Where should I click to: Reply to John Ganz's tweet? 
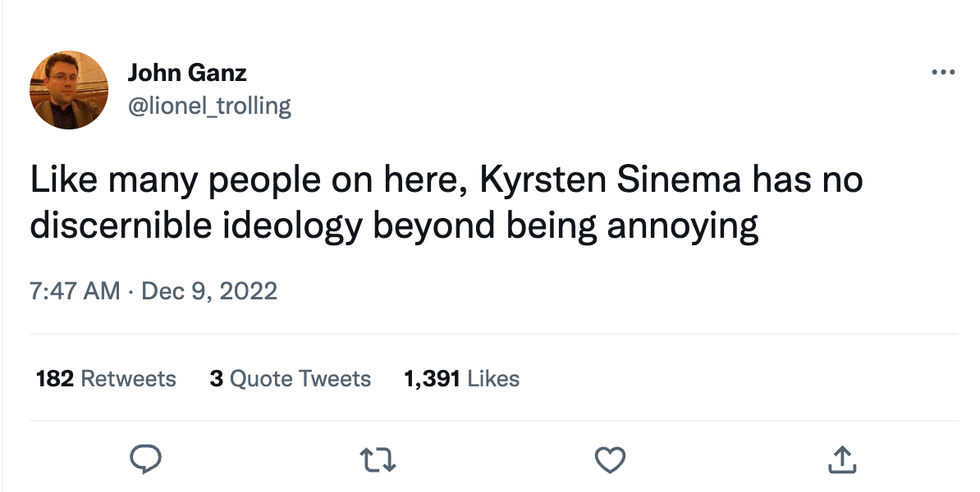(146, 459)
